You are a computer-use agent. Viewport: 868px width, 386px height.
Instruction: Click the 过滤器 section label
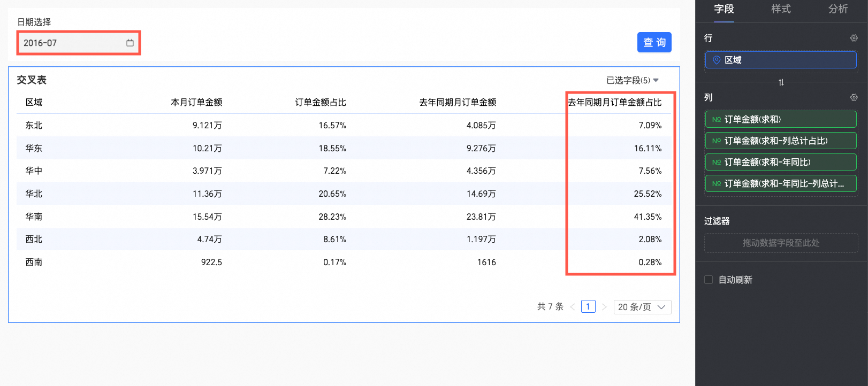click(x=717, y=221)
